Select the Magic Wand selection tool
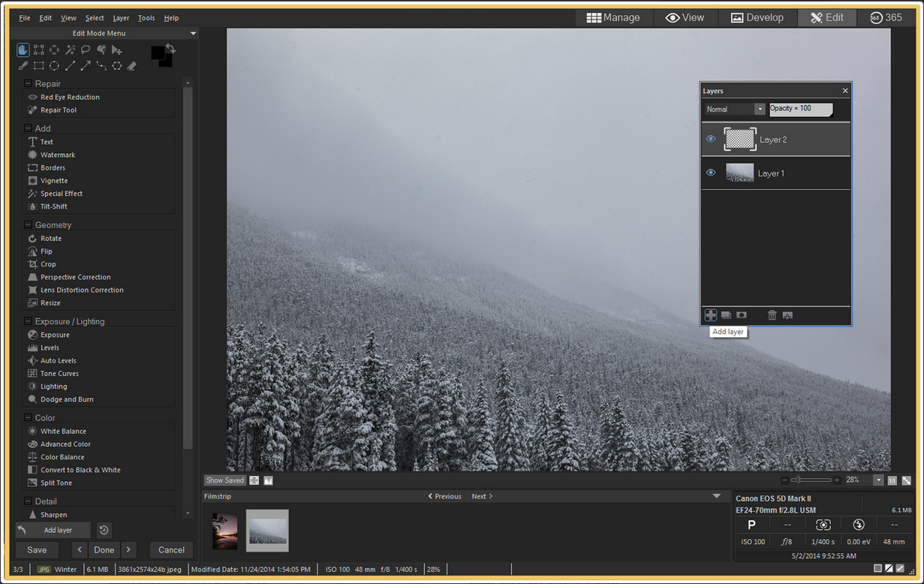The width and height of the screenshot is (924, 584). (70, 50)
